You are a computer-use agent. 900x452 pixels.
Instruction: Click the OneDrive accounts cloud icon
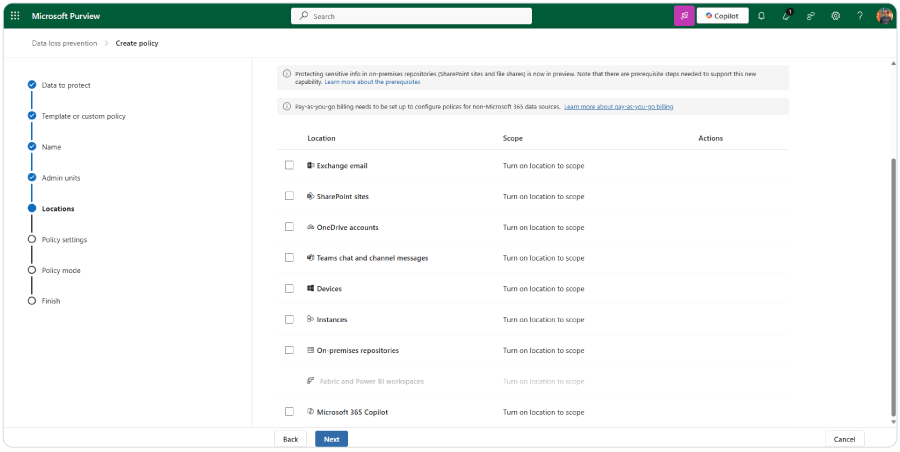click(x=311, y=227)
